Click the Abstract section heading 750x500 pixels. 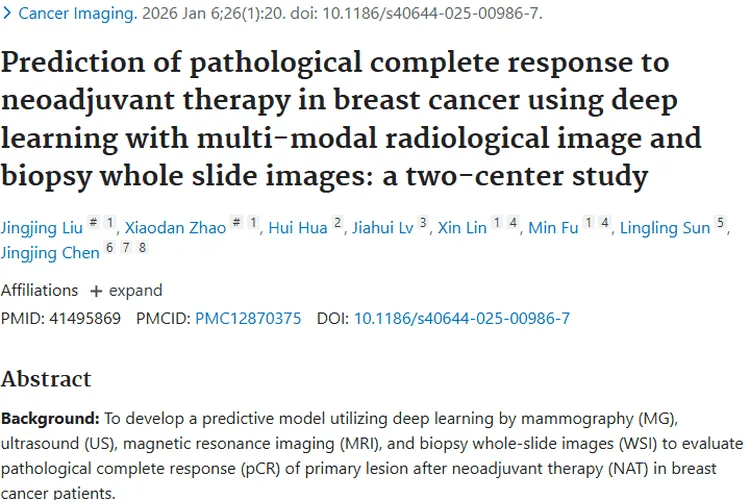46,379
